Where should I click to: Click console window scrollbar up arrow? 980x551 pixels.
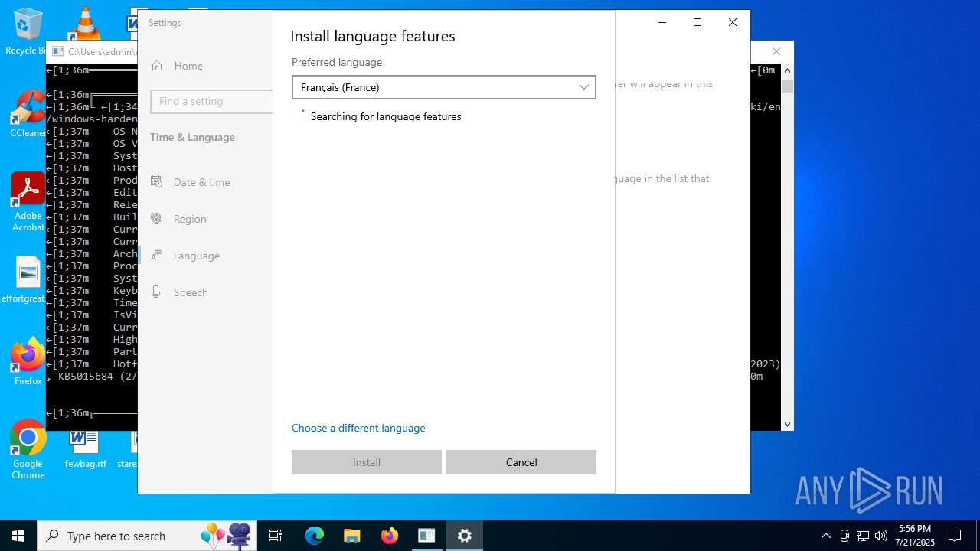(787, 70)
